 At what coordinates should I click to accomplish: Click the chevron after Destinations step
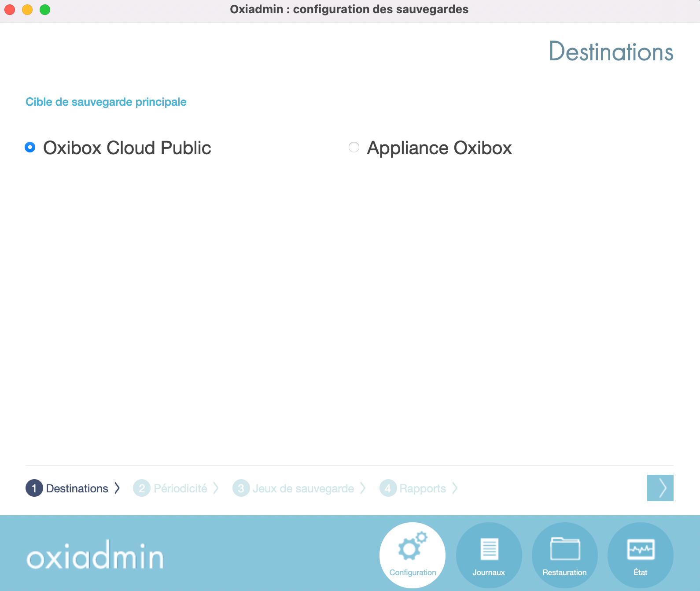click(x=117, y=488)
